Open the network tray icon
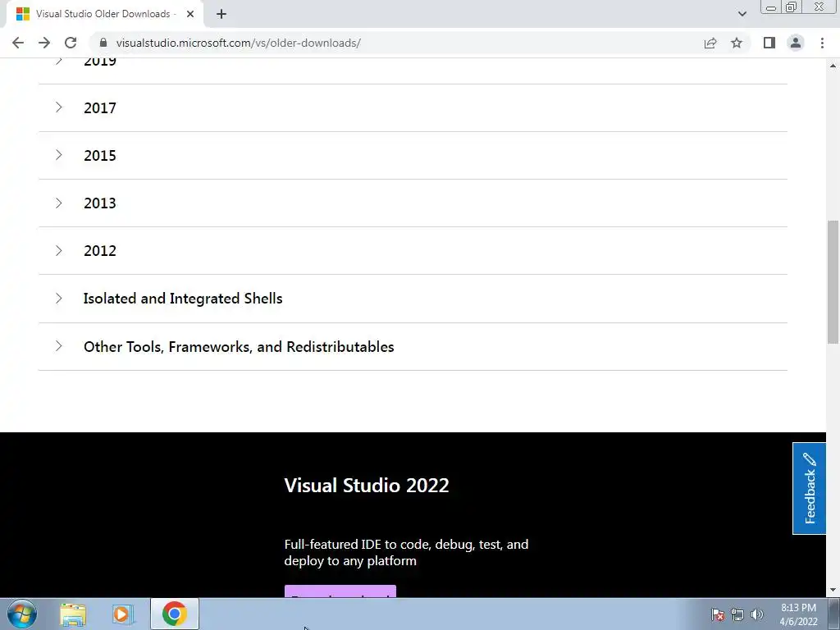 737,614
